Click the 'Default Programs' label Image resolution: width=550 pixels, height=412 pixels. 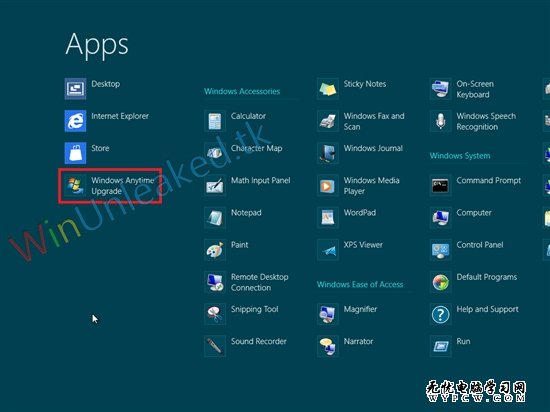[487, 277]
